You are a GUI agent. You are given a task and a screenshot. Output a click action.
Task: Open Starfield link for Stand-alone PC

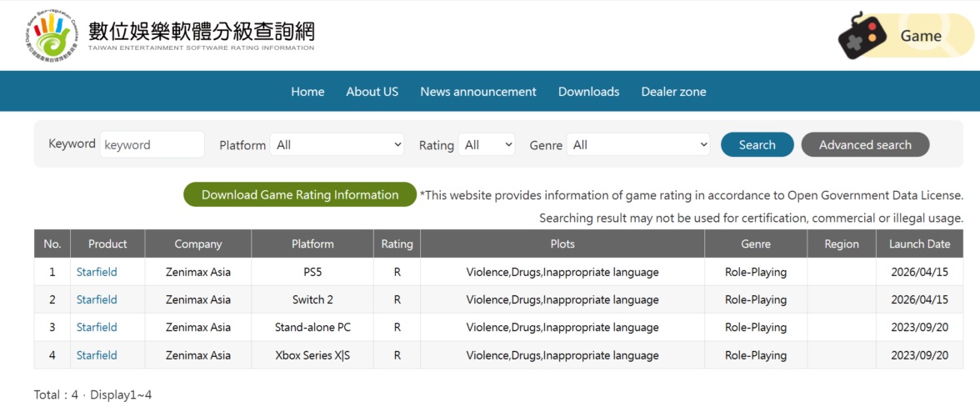pos(97,327)
